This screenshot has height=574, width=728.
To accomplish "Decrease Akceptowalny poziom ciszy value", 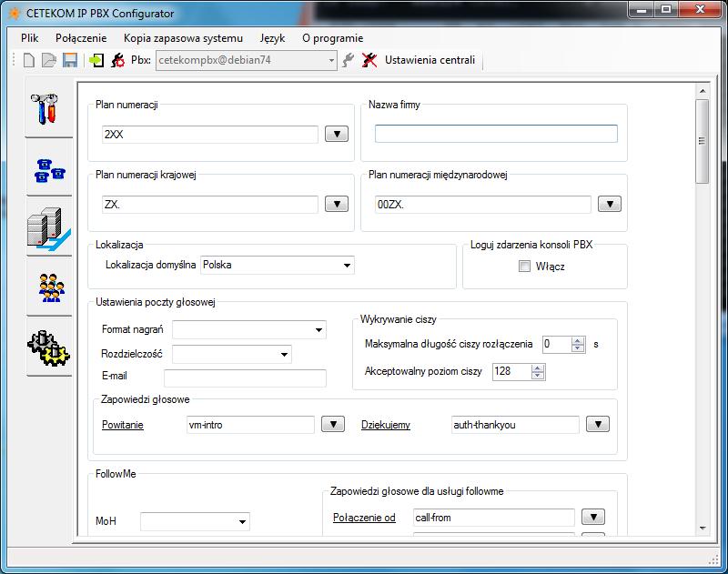I will click(x=537, y=376).
